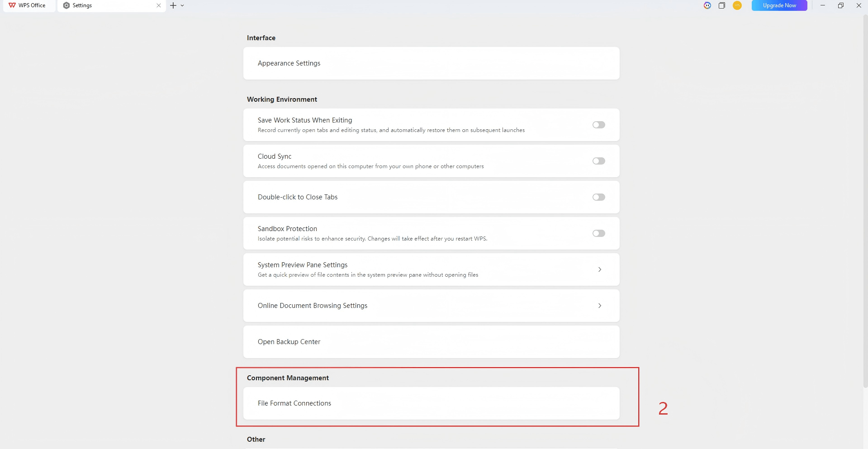This screenshot has height=449, width=868.
Task: Minimize the WPS Office window
Action: 823,5
